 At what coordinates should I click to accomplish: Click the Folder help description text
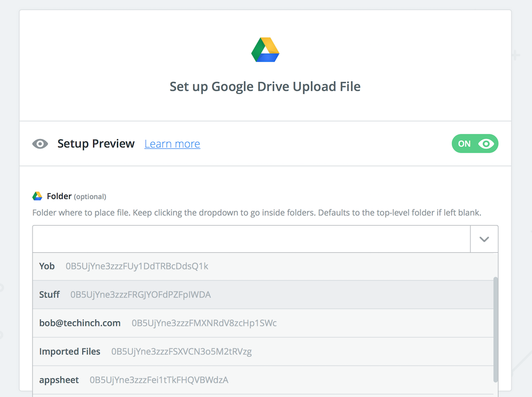[x=257, y=213]
